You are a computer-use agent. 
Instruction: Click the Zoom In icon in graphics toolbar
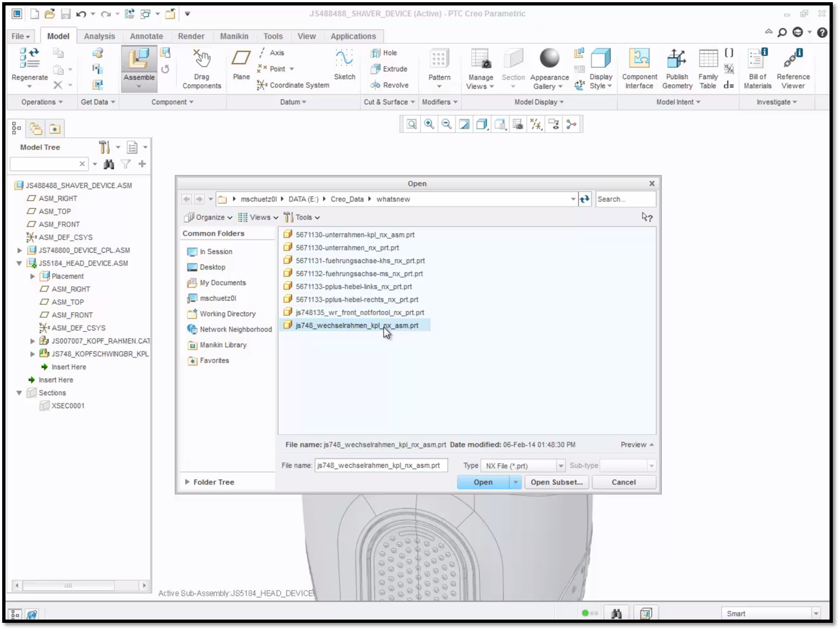[429, 124]
